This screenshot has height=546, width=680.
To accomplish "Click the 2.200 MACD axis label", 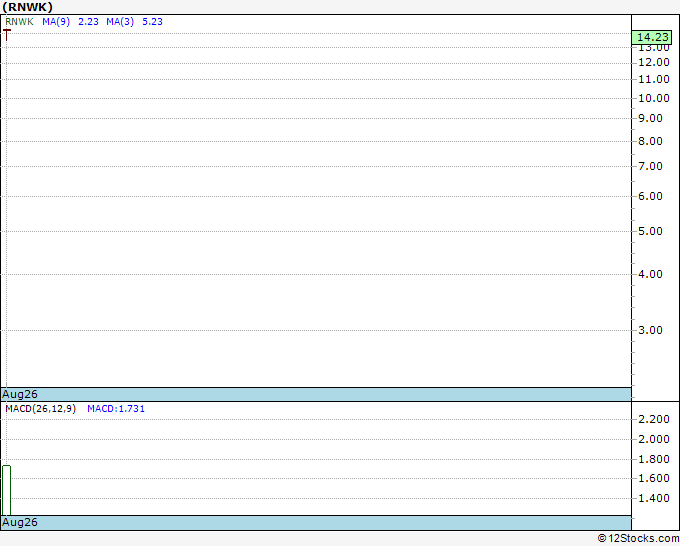I will tap(654, 419).
